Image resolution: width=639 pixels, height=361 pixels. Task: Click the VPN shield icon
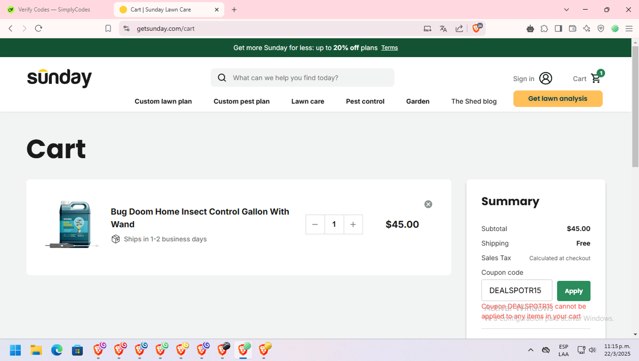point(601,29)
